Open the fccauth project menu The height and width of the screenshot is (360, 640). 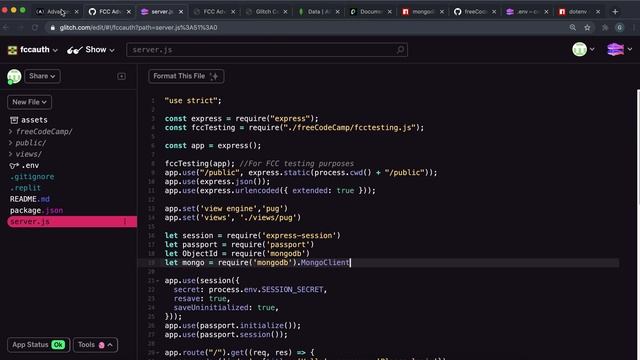(x=33, y=50)
